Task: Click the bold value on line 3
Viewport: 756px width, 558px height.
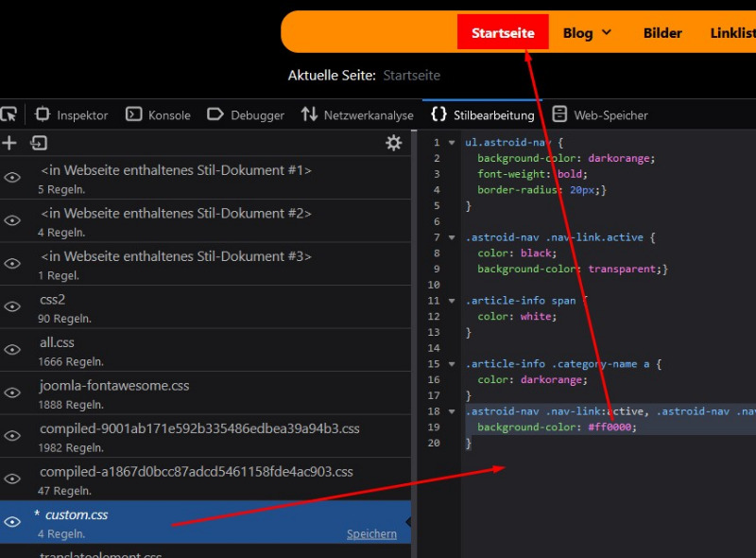Action: [x=570, y=174]
